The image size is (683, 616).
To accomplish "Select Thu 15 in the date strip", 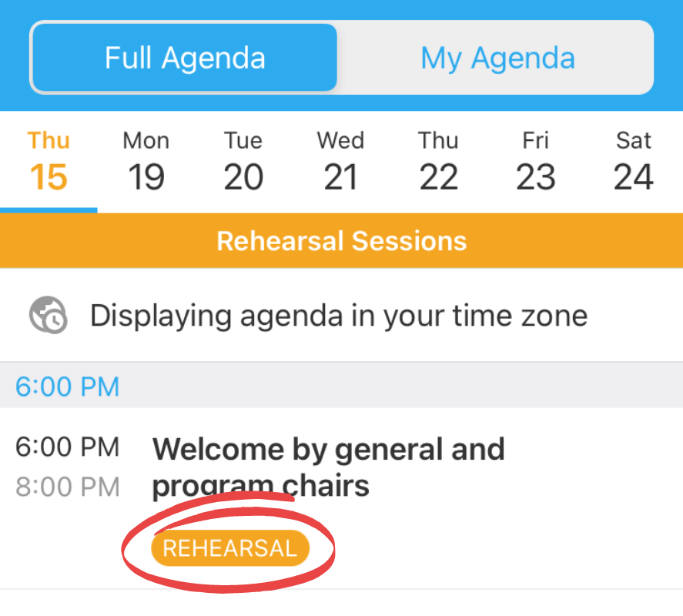I will (49, 162).
